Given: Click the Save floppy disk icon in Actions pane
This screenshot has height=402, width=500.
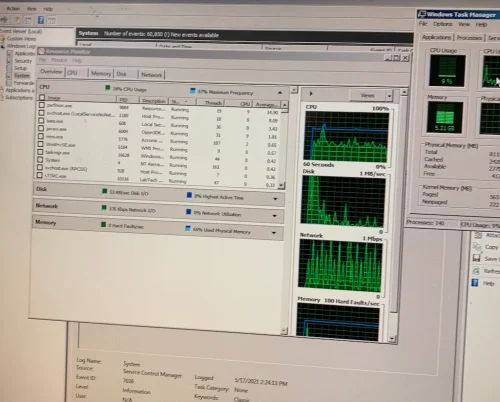Looking at the screenshot, I should [x=477, y=258].
